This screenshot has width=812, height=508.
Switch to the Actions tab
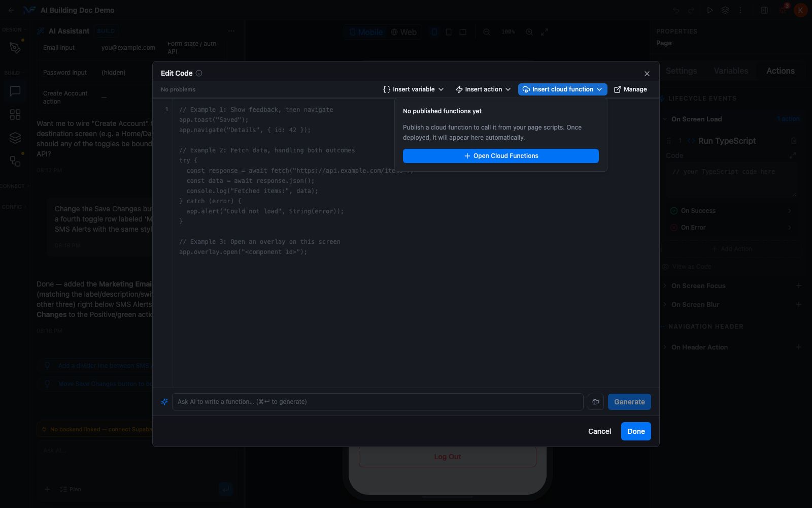[x=780, y=71]
